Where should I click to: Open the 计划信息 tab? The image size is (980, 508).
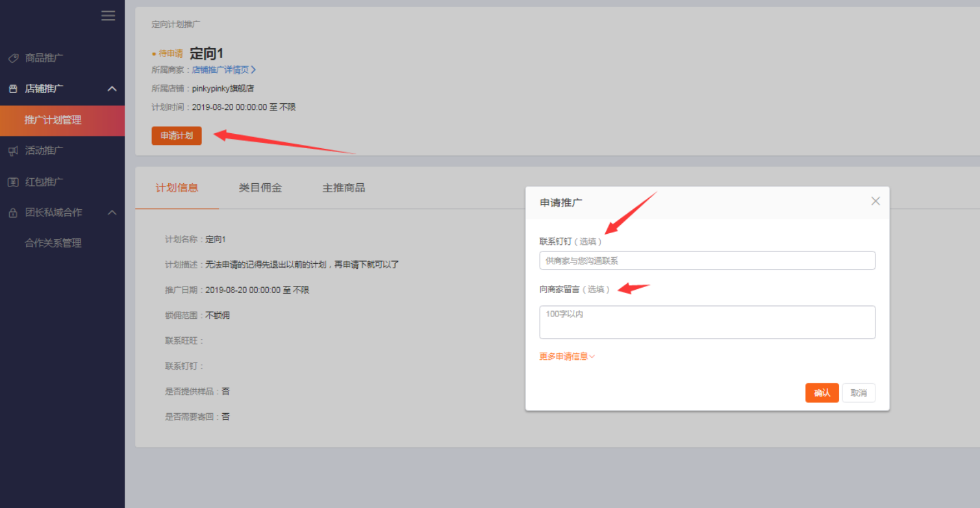(177, 188)
